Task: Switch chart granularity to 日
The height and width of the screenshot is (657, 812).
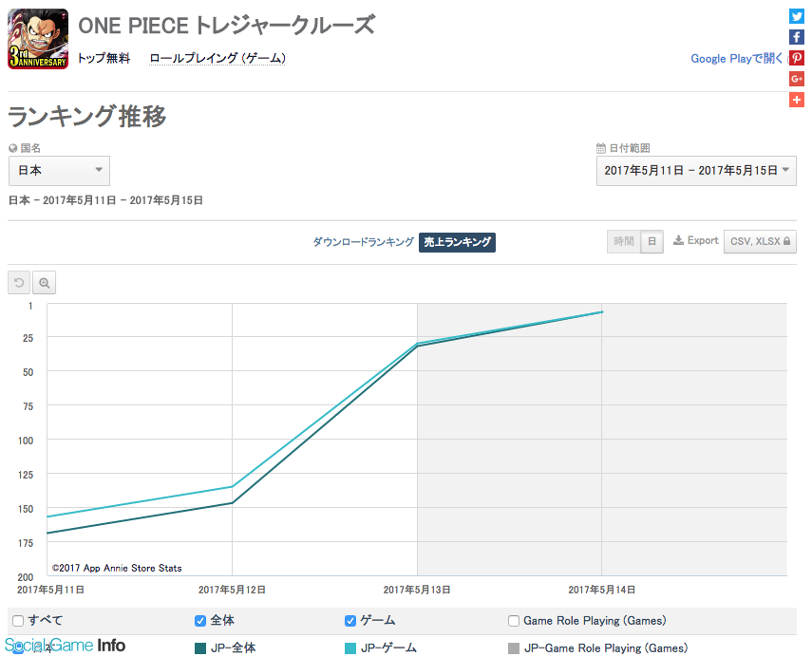Action: click(652, 241)
